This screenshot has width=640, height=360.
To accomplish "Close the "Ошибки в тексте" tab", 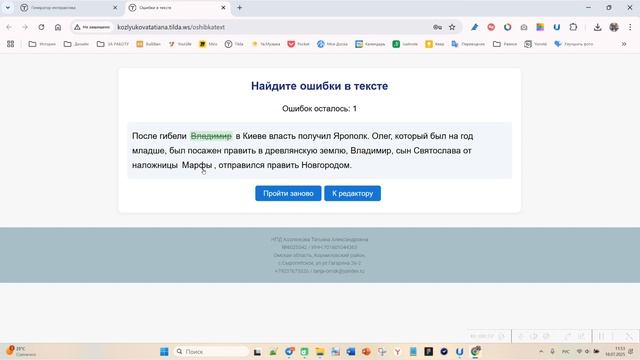I will [x=223, y=8].
